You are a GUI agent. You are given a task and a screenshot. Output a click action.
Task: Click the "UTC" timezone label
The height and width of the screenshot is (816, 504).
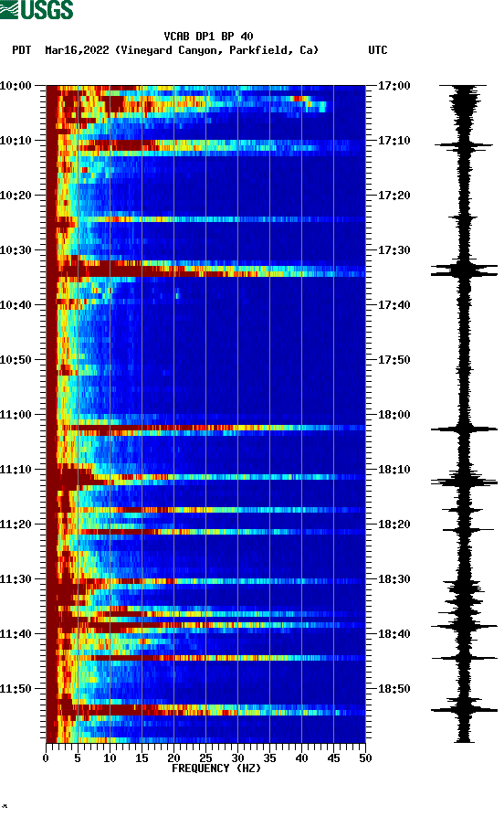coord(378,50)
